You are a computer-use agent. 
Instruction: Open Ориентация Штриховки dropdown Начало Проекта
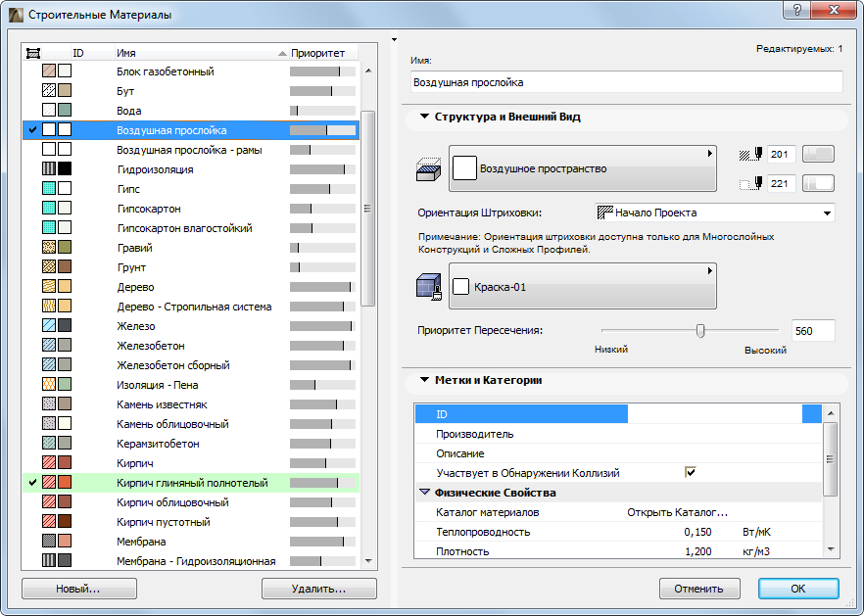click(715, 213)
